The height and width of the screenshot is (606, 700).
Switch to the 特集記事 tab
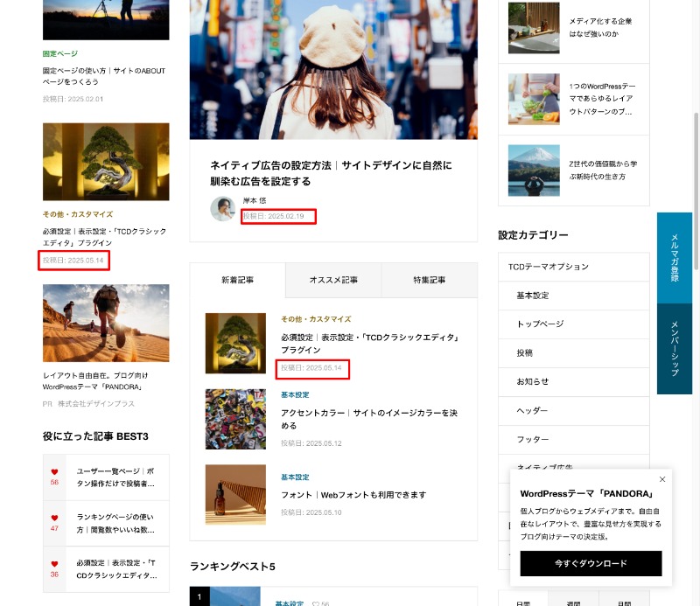[430, 280]
